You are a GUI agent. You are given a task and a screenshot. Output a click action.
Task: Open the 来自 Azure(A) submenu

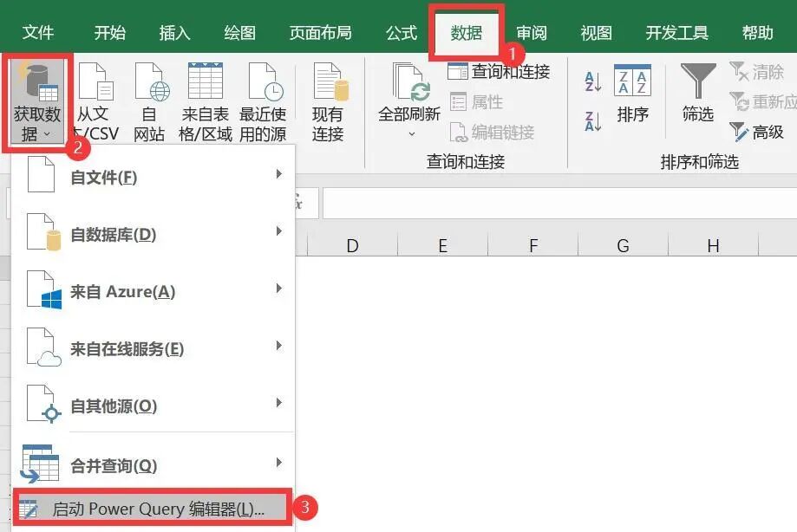153,291
